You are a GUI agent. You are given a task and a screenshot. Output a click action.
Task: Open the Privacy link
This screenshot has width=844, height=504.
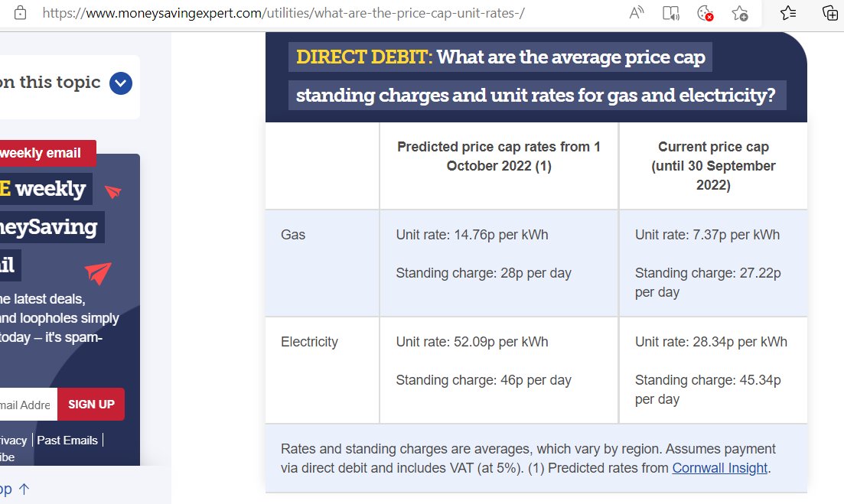tap(14, 440)
